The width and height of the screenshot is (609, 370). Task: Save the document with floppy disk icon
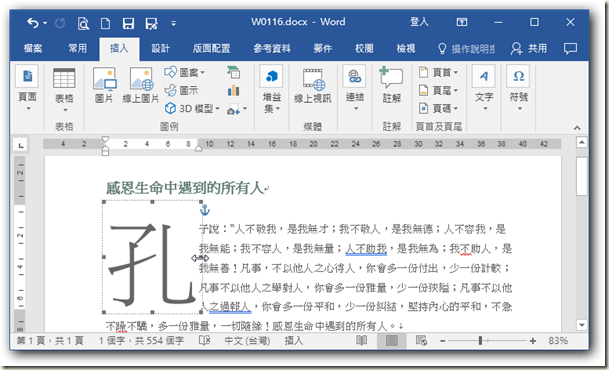128,24
